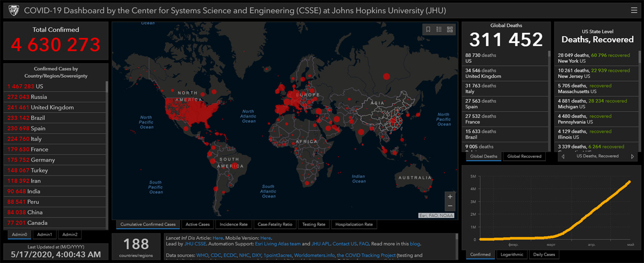This screenshot has height=263, width=644.
Task: Open the map bookmarks icon
Action: coord(428,30)
